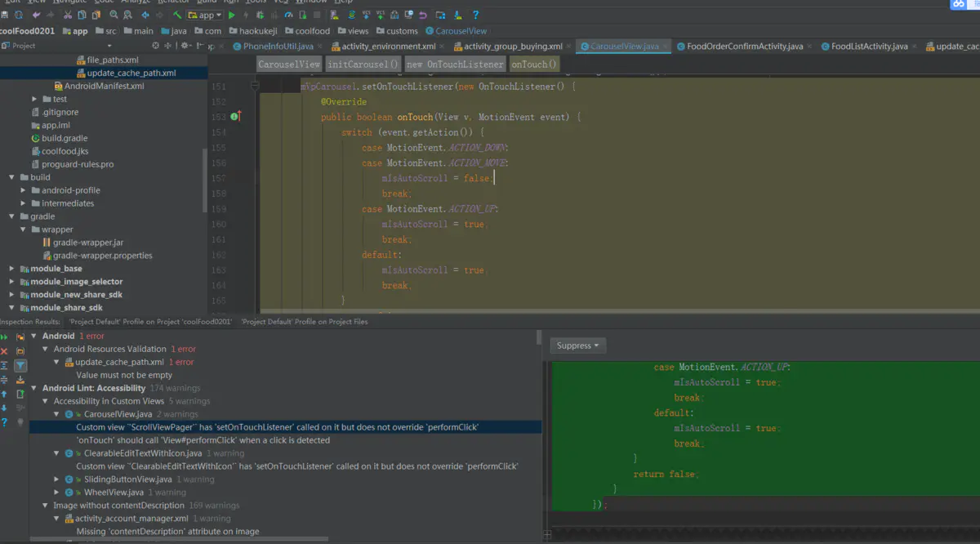This screenshot has height=544, width=980.
Task: Select AndroidManifest.xml in the project tree
Action: pos(99,86)
